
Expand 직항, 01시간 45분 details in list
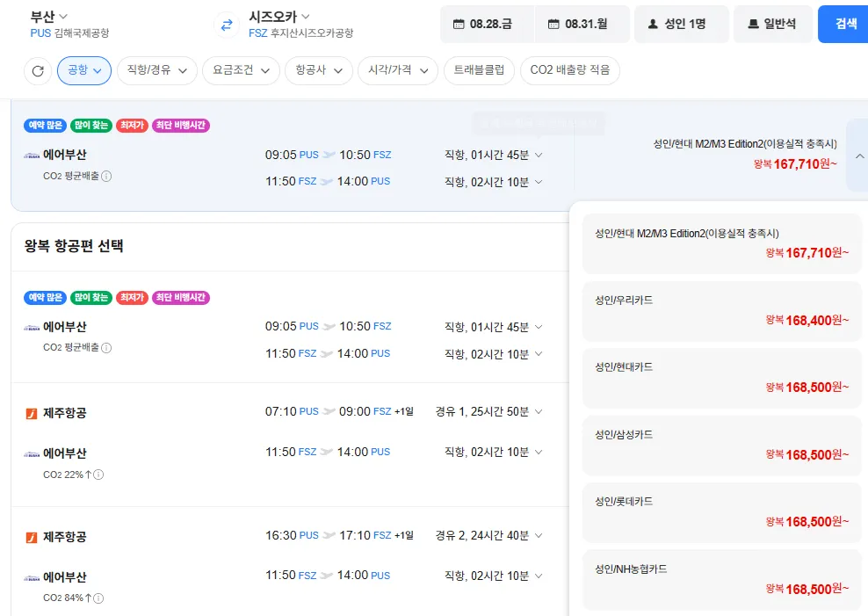(539, 327)
